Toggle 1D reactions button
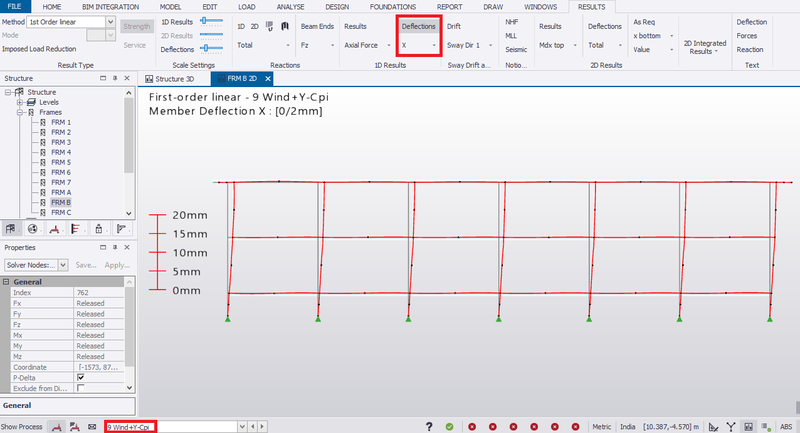 [x=241, y=26]
